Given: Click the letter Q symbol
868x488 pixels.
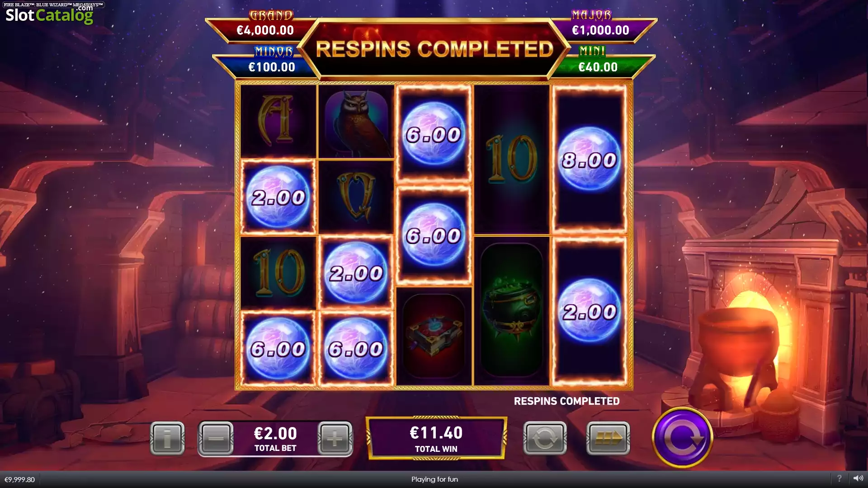Looking at the screenshot, I should click(356, 197).
